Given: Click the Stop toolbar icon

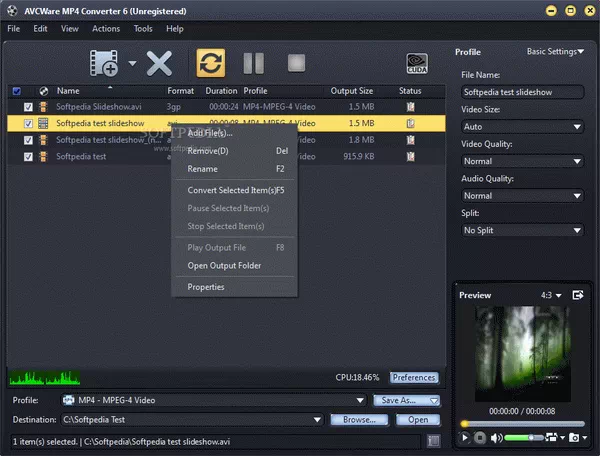Looking at the screenshot, I should click(296, 63).
